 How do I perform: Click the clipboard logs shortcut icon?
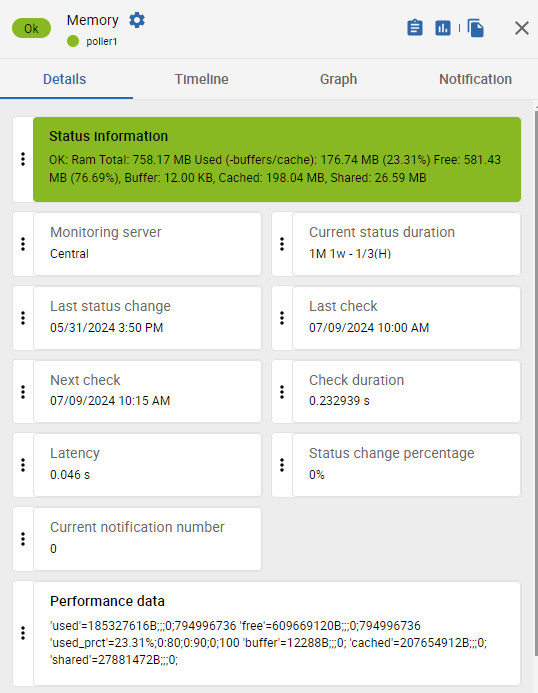tap(415, 28)
